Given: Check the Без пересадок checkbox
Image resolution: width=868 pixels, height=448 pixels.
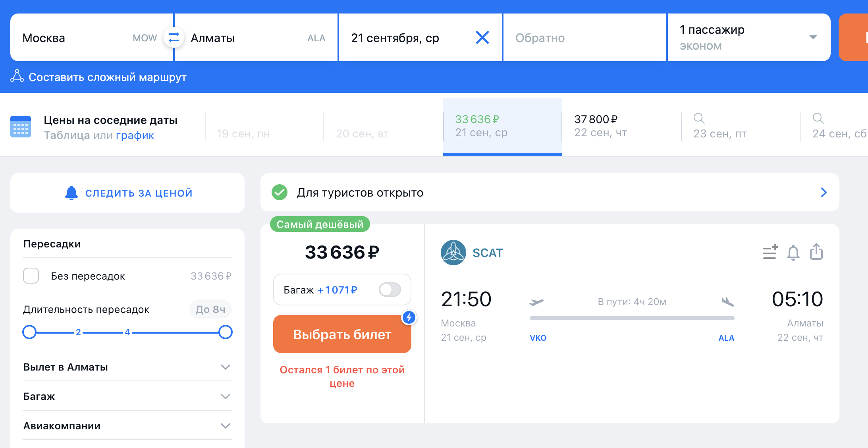Looking at the screenshot, I should (31, 276).
